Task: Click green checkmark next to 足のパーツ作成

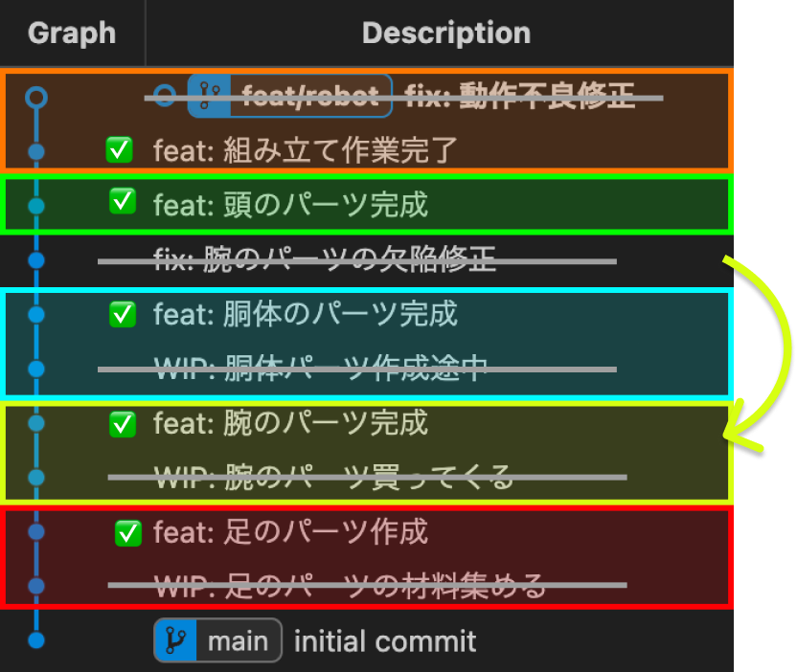Action: click(128, 533)
